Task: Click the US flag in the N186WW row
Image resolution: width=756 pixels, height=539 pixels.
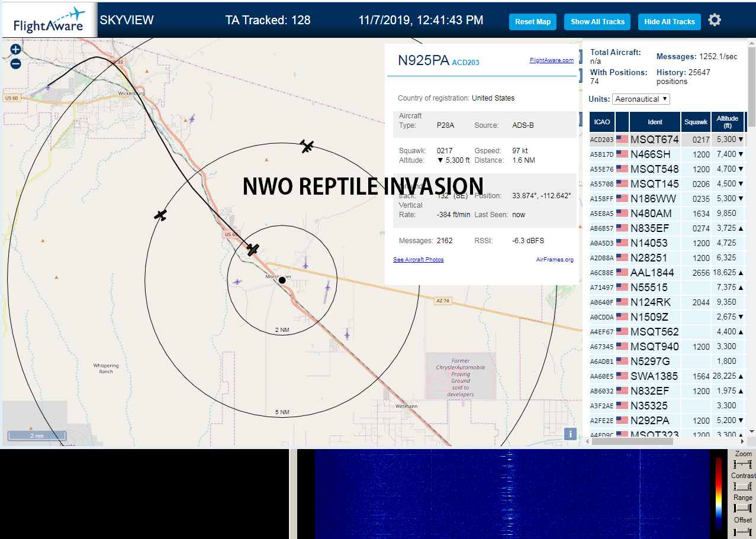Action: tap(622, 199)
